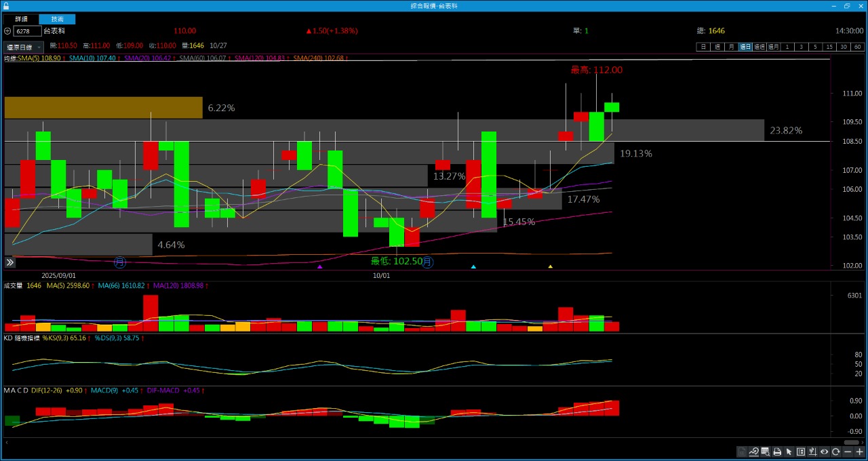868x461 pixels.
Task: Open the 還原日線 chart type dropdown
Action: click(x=24, y=47)
